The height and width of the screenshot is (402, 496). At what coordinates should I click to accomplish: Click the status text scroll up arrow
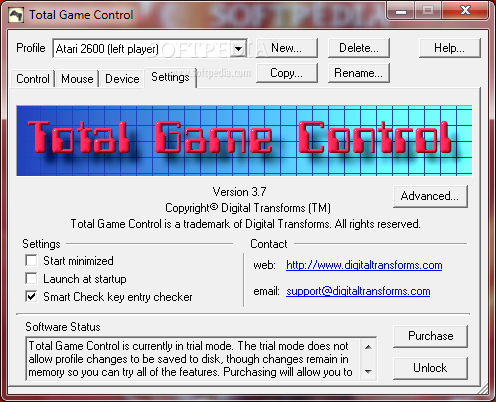(368, 347)
